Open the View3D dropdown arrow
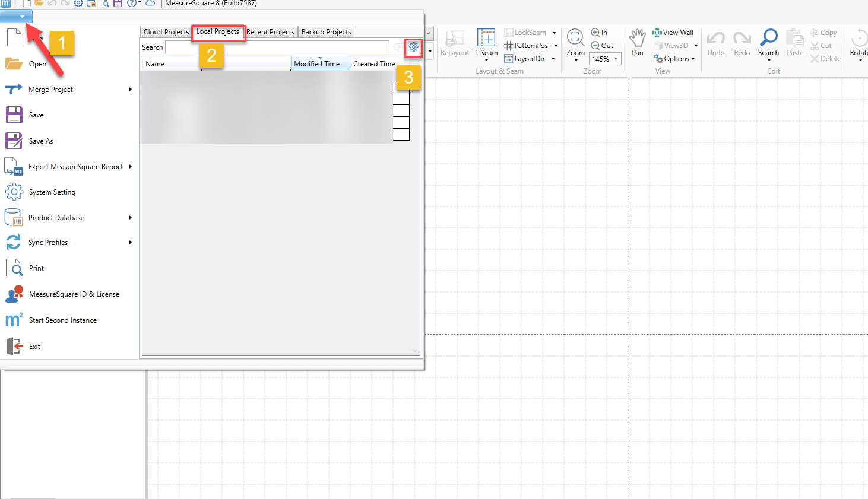Image resolution: width=868 pixels, height=499 pixels. click(696, 46)
